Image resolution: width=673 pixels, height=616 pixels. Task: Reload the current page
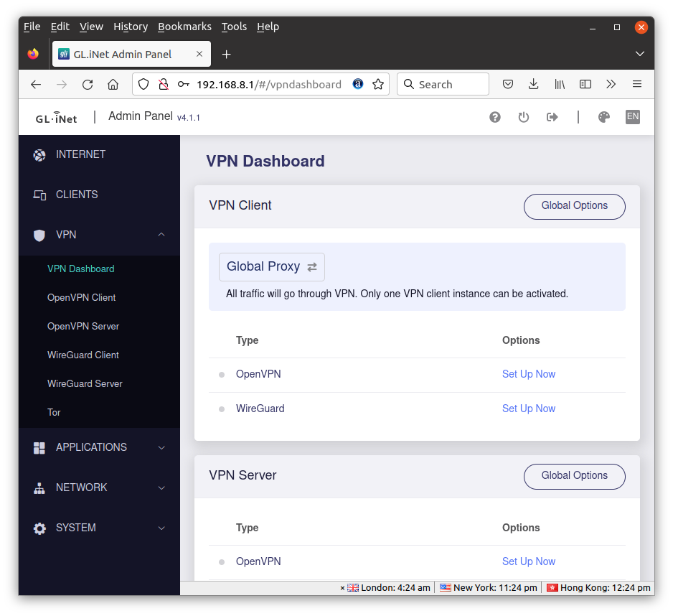(88, 84)
